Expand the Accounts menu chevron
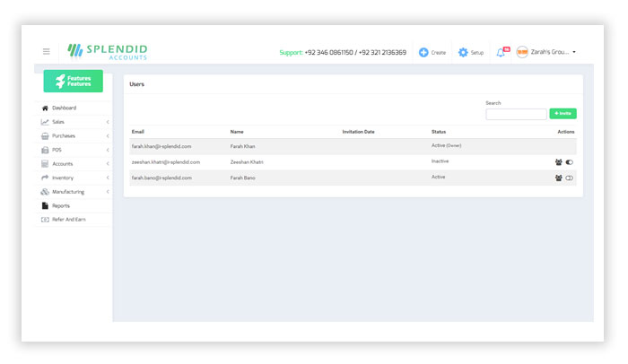 [108, 163]
